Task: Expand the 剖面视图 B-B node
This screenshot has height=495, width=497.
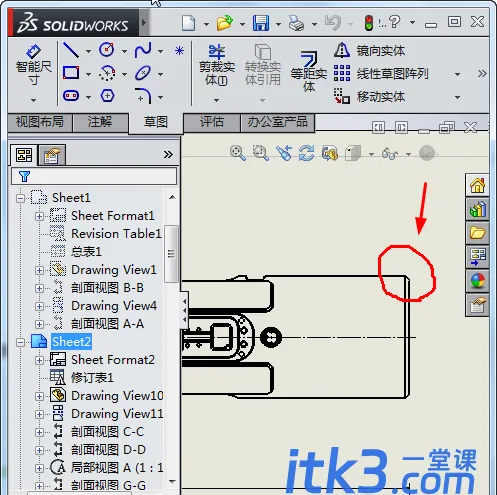Action: point(39,288)
